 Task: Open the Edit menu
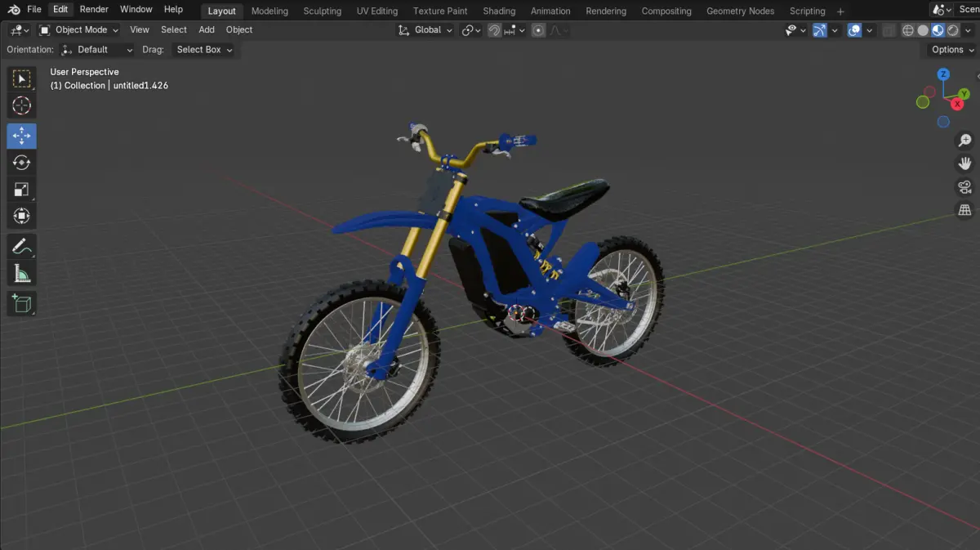pos(60,10)
